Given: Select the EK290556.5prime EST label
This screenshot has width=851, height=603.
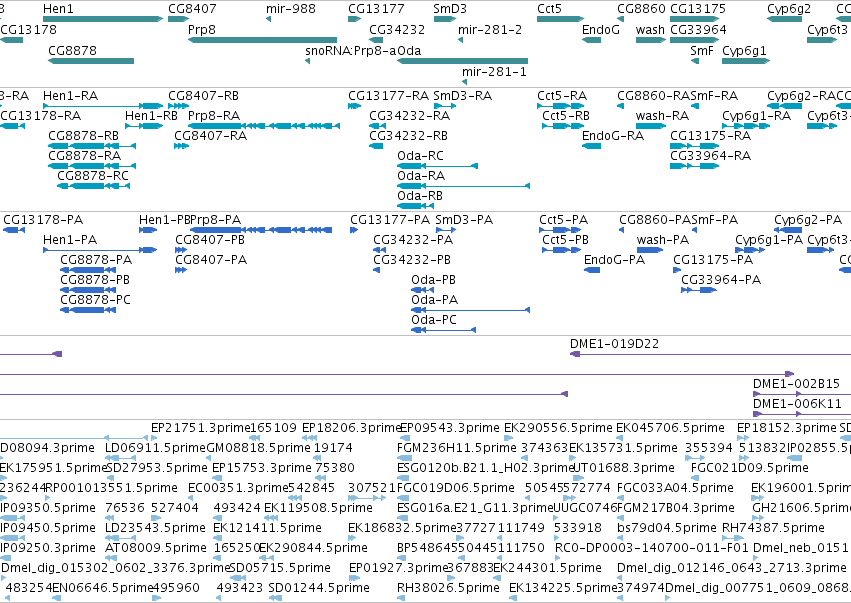Looking at the screenshot, I should click(558, 428).
